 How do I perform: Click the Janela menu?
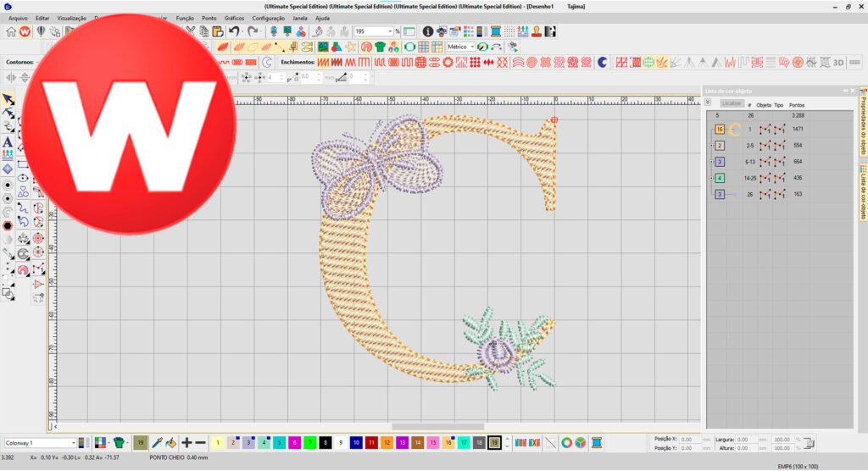[299, 19]
